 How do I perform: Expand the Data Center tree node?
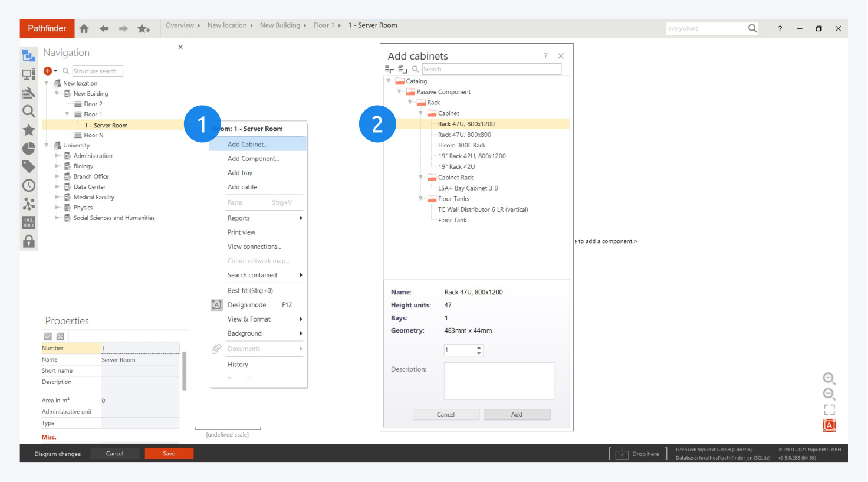click(x=58, y=187)
